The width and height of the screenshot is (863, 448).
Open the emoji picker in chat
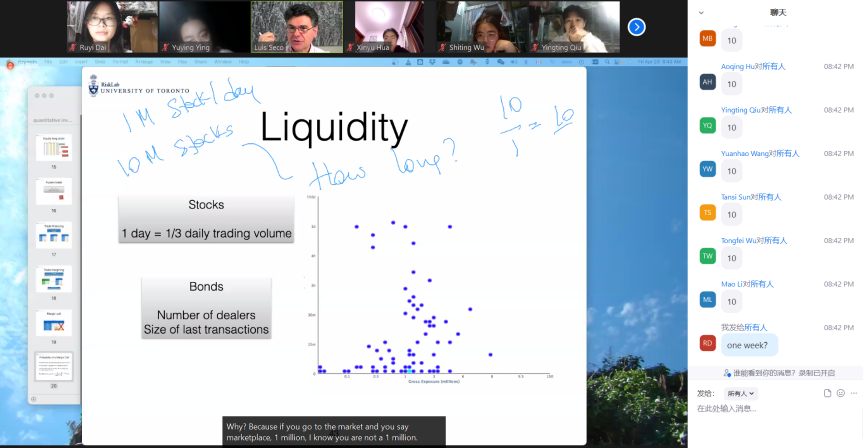(x=840, y=393)
